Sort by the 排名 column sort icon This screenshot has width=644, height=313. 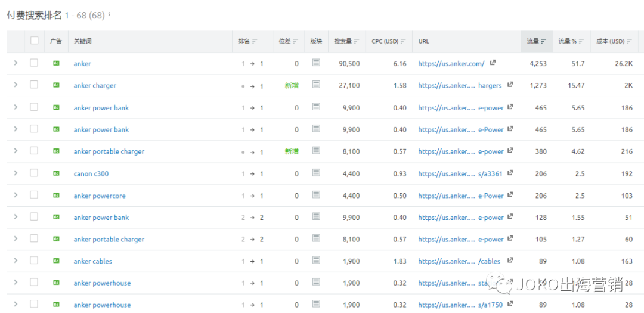coord(255,41)
